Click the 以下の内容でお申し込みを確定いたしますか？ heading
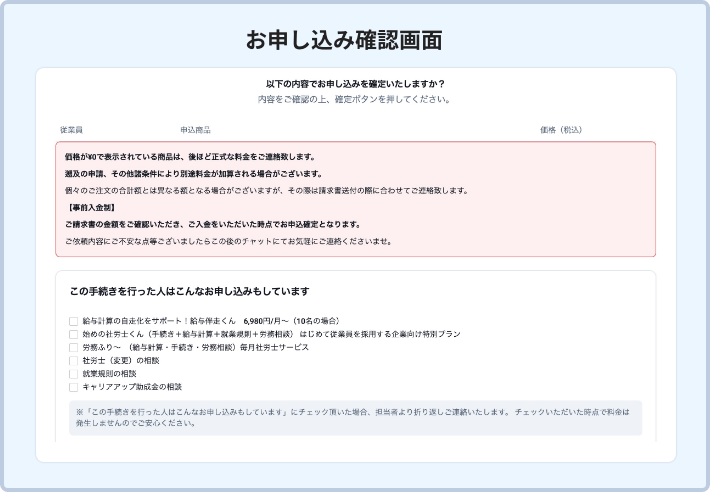710x492 pixels. click(x=355, y=84)
